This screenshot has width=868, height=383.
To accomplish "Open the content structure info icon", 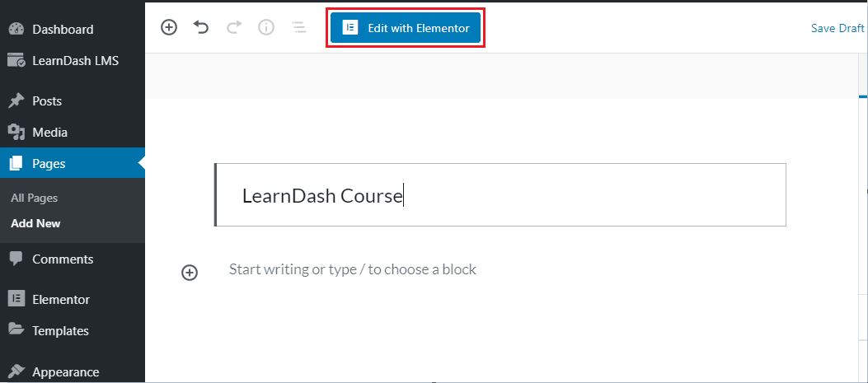I will tap(266, 27).
